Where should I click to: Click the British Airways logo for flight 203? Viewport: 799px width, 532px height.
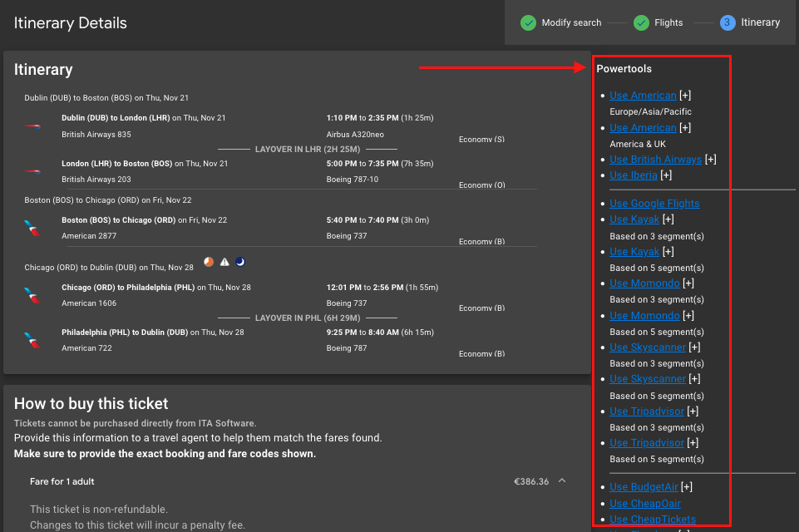(x=33, y=171)
